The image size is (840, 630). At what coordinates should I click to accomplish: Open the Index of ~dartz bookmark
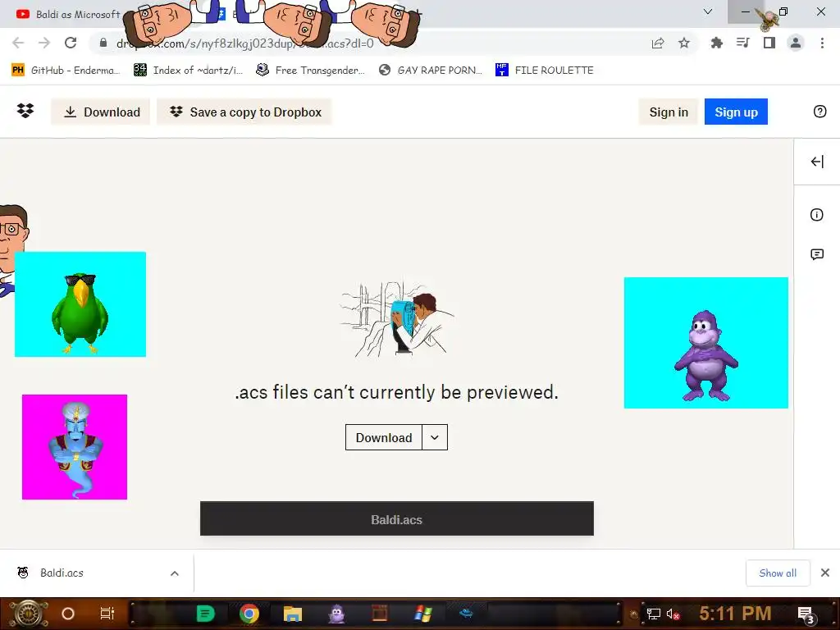(x=188, y=71)
